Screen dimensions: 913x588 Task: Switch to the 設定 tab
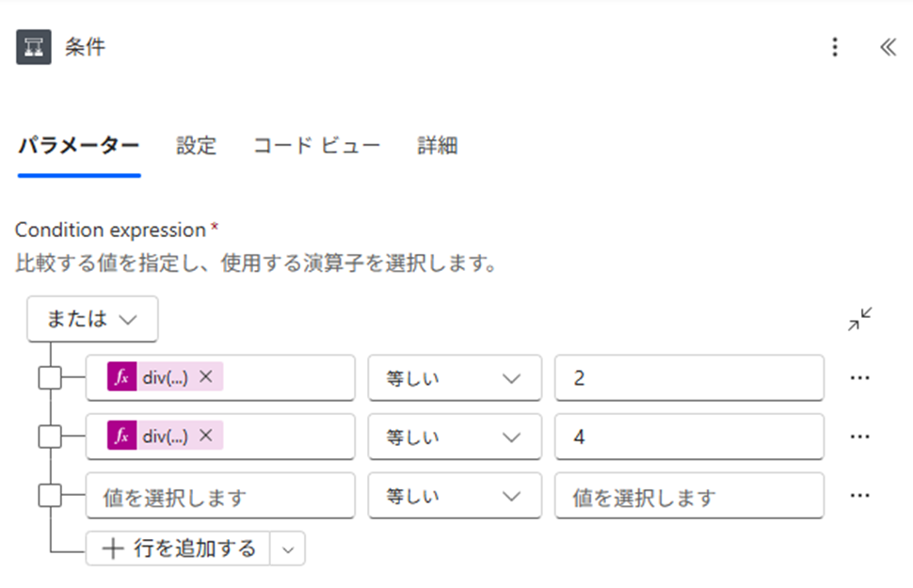196,146
